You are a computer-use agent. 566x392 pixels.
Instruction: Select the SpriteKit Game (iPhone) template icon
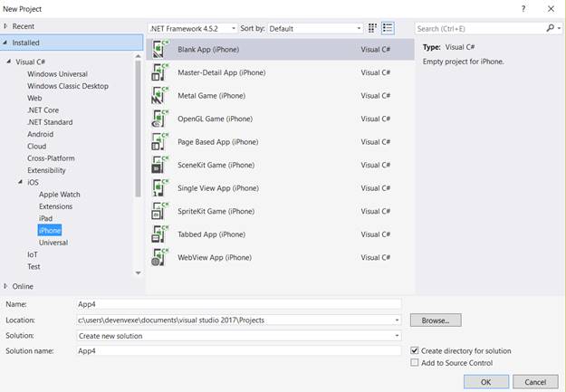(160, 211)
